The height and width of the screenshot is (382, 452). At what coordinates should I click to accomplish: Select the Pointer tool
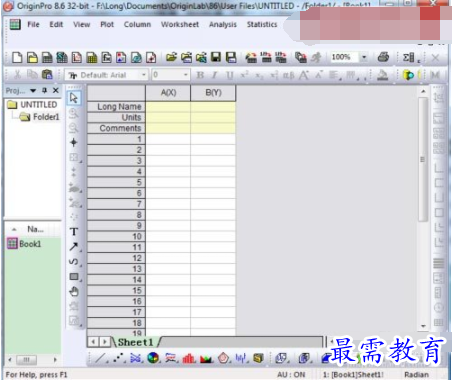(74, 98)
